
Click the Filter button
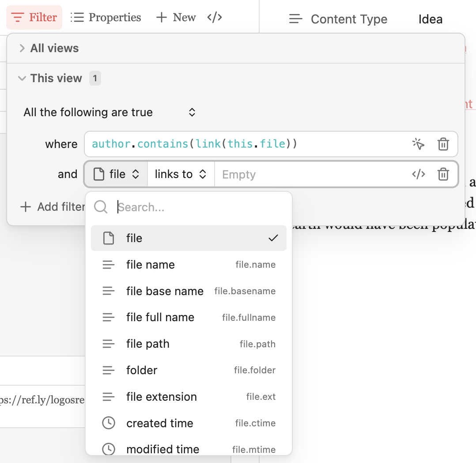pyautogui.click(x=34, y=18)
